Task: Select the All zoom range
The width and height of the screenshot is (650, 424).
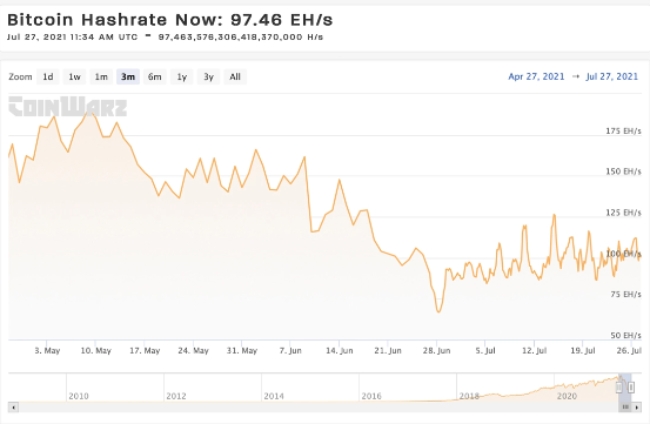Action: point(235,77)
